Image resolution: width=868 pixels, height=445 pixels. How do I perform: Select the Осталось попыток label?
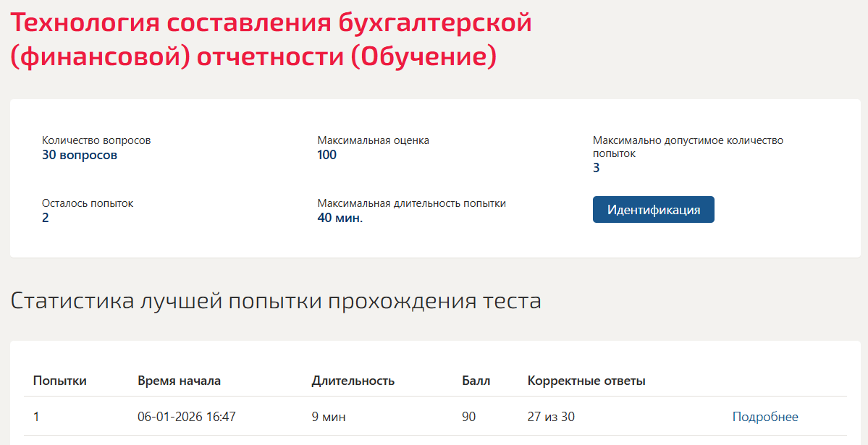tap(88, 203)
